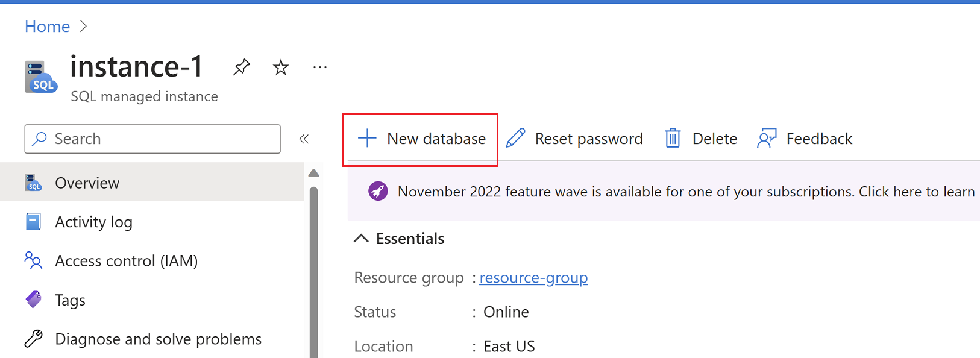Collapse the Essentials section
980x358 pixels.
click(x=361, y=239)
